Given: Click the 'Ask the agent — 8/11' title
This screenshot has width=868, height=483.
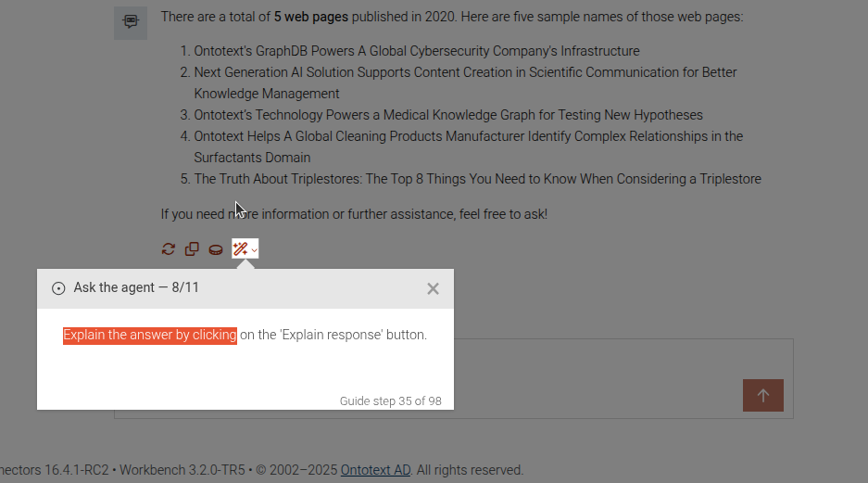Looking at the screenshot, I should (x=136, y=287).
